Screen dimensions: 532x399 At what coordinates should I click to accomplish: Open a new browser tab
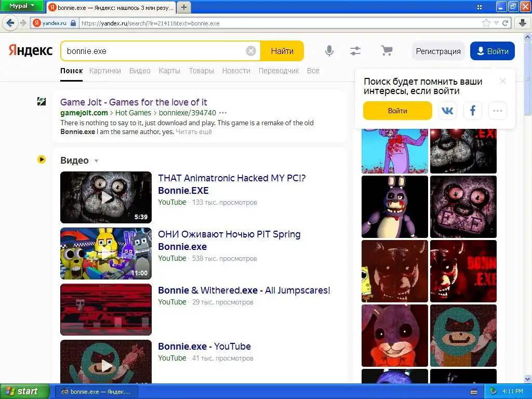[x=183, y=7]
